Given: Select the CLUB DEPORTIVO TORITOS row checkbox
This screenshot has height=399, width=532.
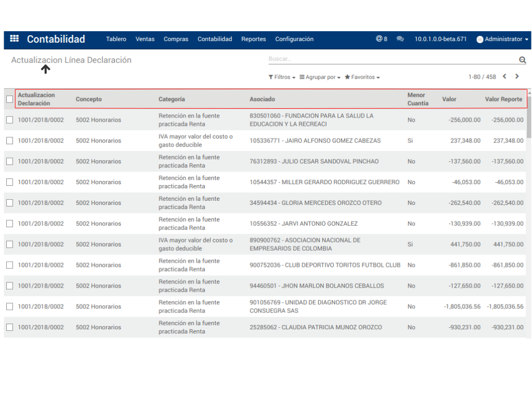Looking at the screenshot, I should coord(9,265).
